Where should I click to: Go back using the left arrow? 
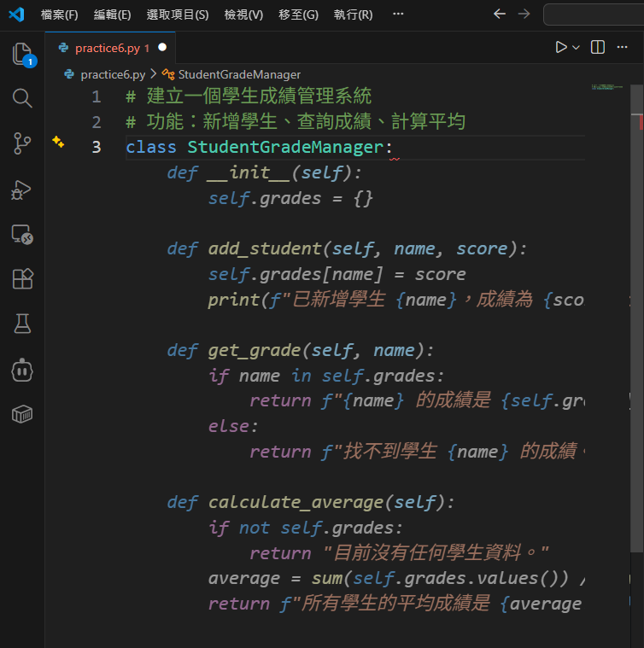500,15
